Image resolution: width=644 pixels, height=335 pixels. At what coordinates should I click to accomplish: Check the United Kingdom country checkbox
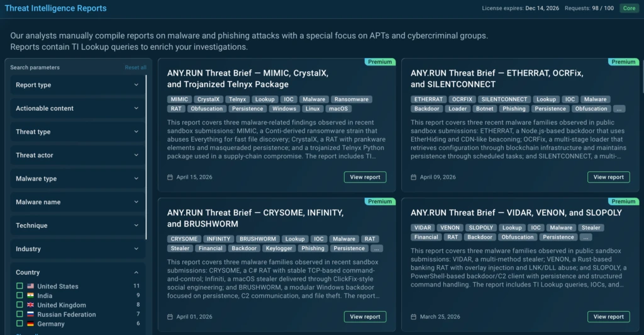click(19, 305)
